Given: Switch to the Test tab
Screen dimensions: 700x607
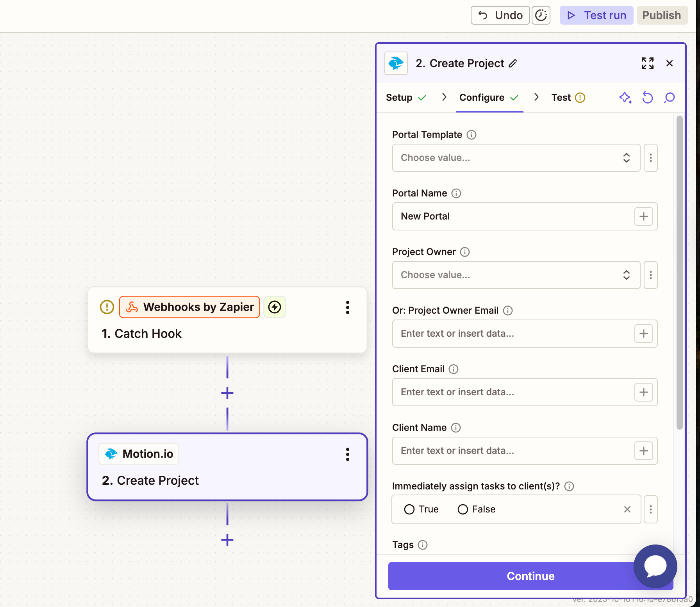Looking at the screenshot, I should click(x=568, y=98).
